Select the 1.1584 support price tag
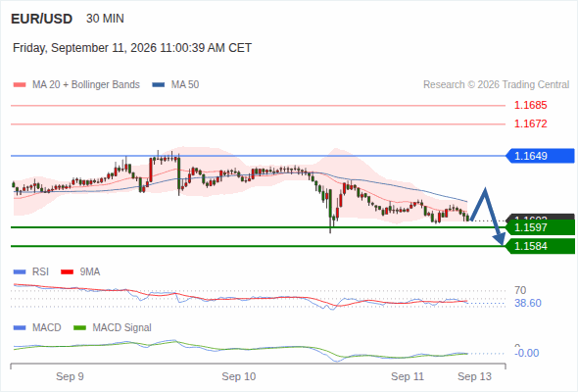 pyautogui.click(x=540, y=246)
